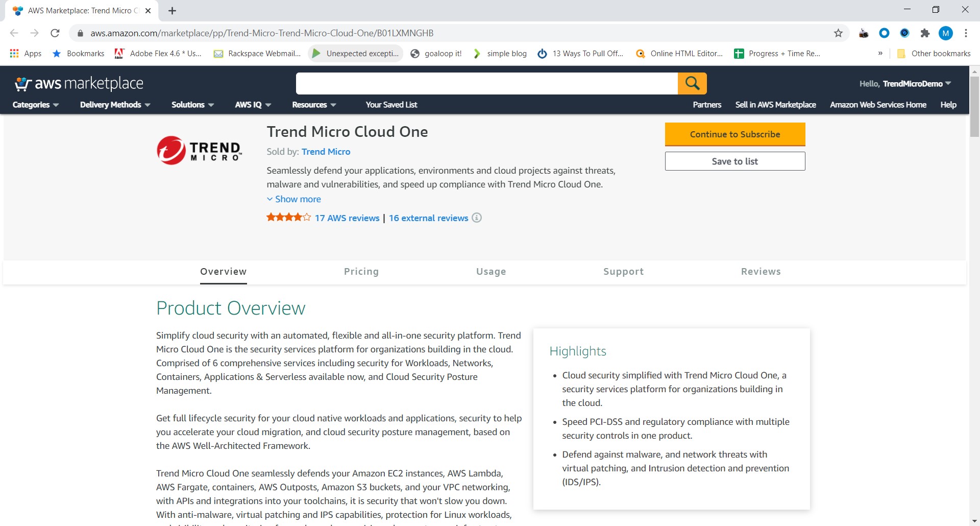Open the Unexpected exception bookmark
The height and width of the screenshot is (526, 980).
[x=355, y=54]
